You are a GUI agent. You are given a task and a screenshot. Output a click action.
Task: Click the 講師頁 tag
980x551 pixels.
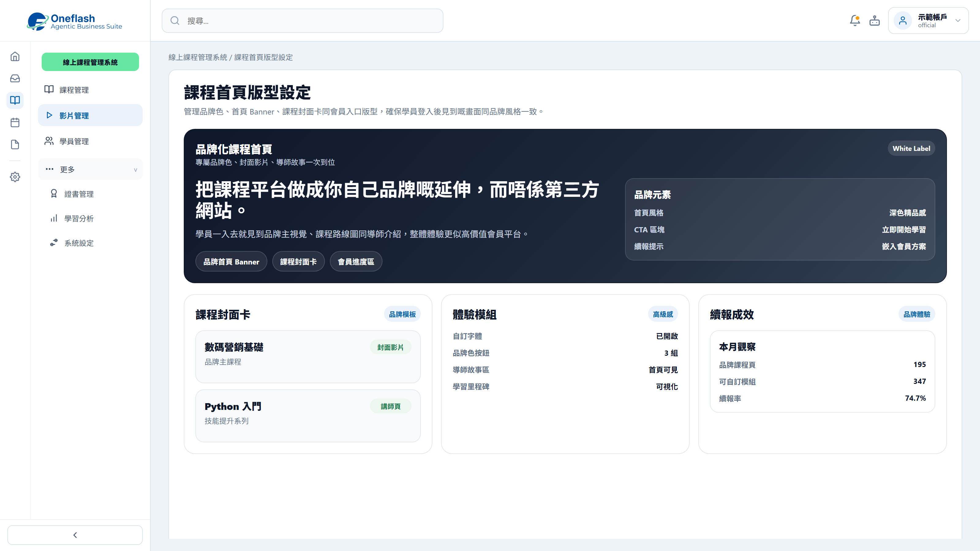click(x=390, y=406)
